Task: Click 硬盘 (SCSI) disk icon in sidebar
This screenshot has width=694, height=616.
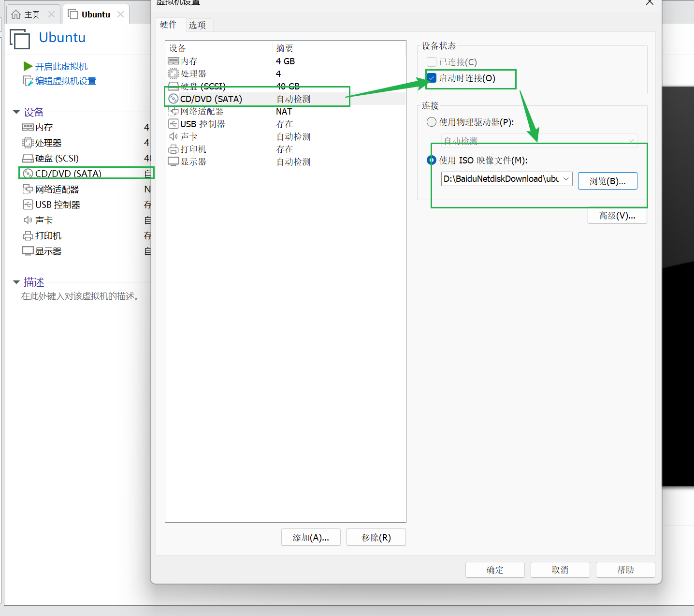Action: click(x=28, y=158)
